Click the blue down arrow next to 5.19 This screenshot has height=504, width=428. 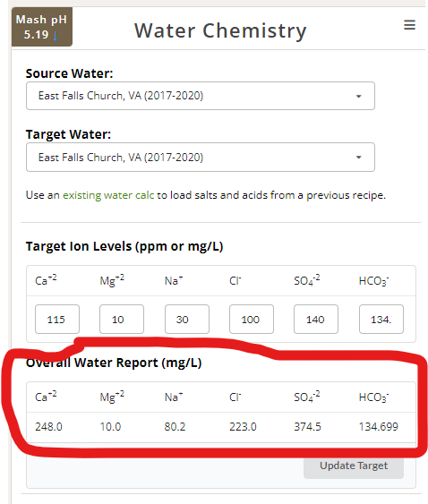click(x=56, y=35)
